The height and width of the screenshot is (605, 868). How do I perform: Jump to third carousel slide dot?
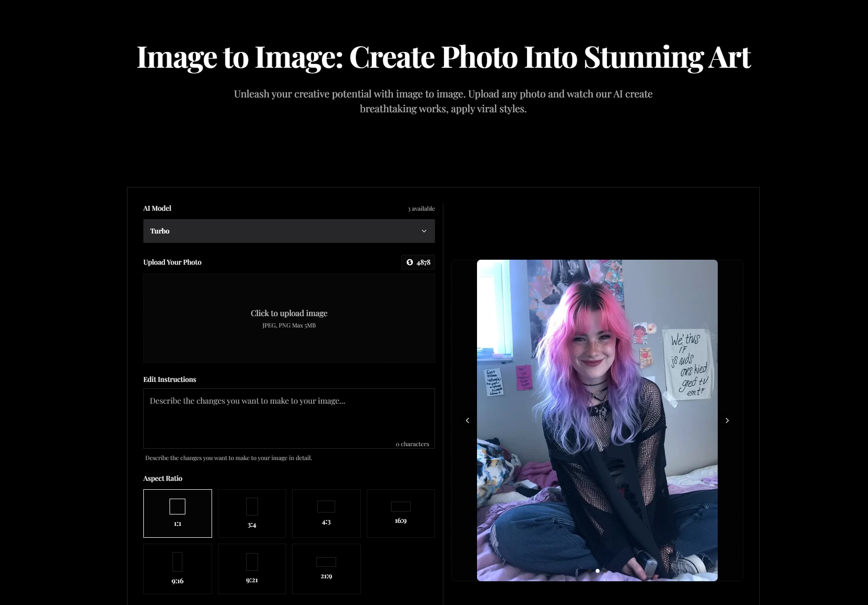(605, 571)
